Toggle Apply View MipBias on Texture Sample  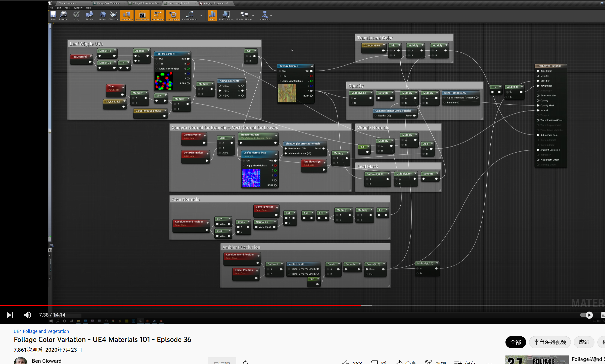157,69
